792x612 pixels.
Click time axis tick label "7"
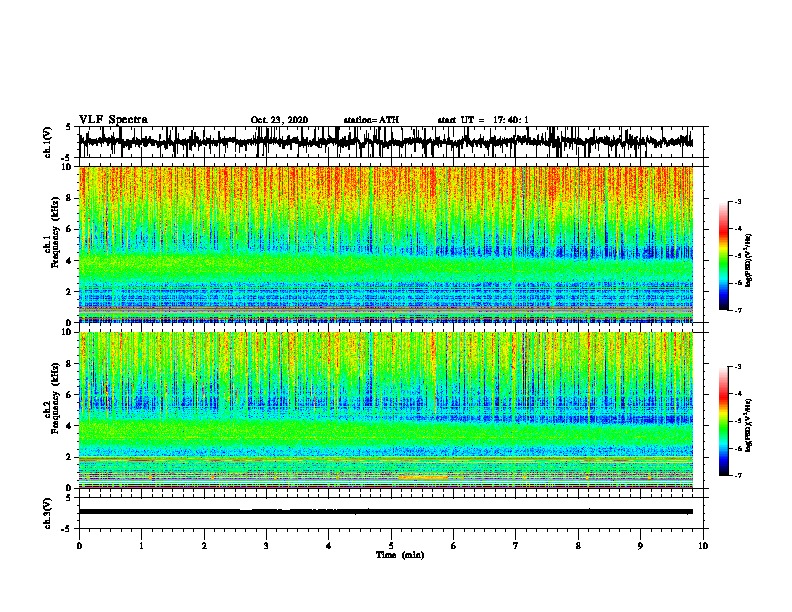(516, 546)
